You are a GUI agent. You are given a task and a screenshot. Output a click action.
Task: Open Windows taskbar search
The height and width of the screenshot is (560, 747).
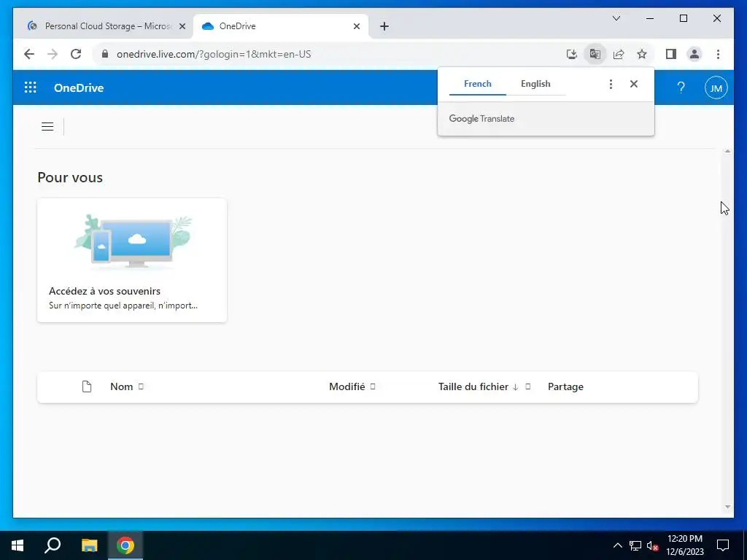click(x=53, y=545)
